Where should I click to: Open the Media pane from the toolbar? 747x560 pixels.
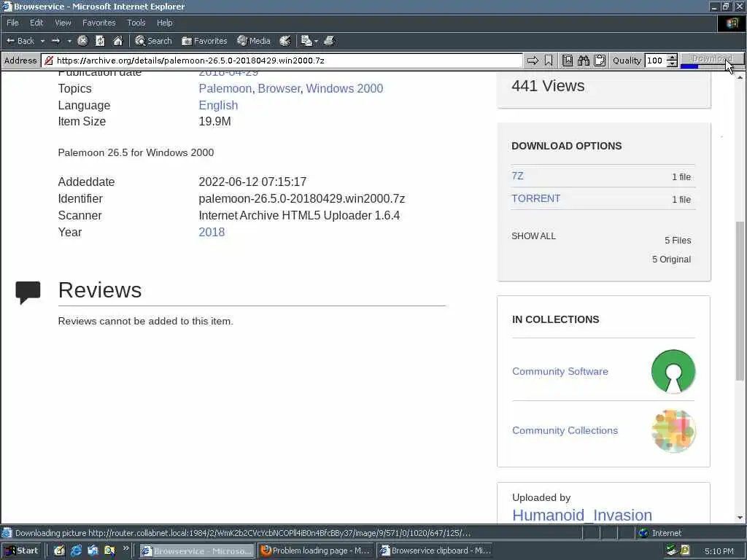(254, 41)
